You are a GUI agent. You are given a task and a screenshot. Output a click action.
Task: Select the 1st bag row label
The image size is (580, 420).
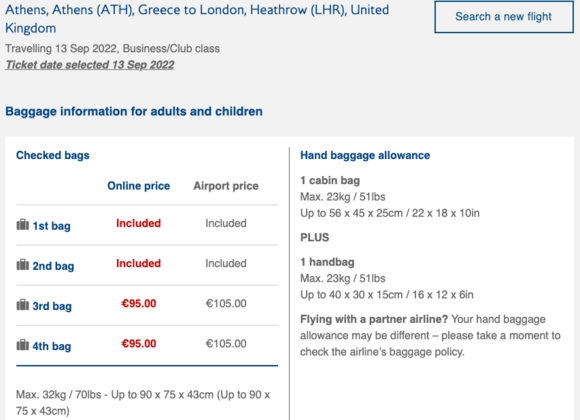(51, 226)
